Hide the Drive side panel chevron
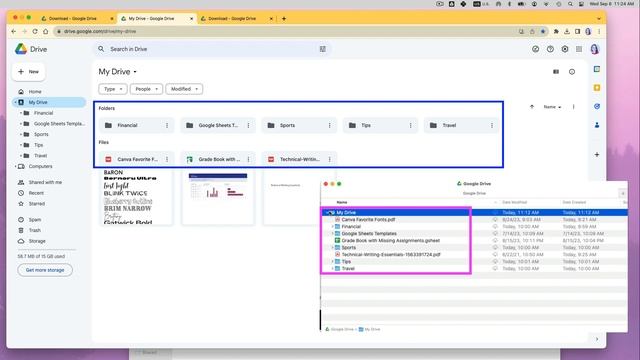 point(597,339)
